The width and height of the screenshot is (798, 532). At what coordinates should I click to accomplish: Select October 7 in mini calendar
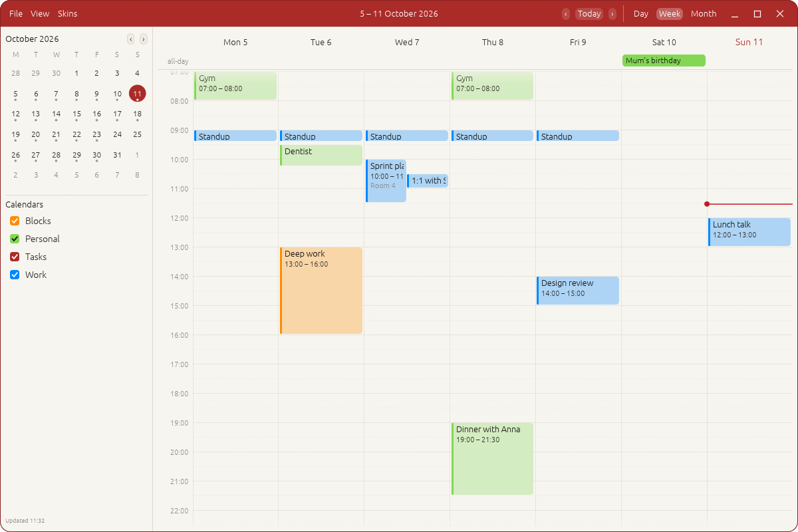pos(57,94)
